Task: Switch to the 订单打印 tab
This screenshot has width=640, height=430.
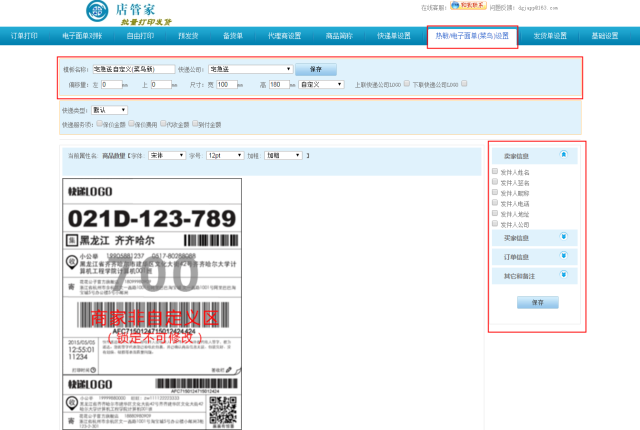Action: point(25,36)
